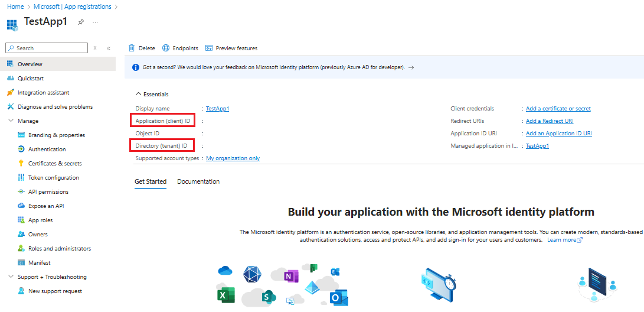644x312 pixels.
Task: Click the Authentication icon
Action: 21,149
